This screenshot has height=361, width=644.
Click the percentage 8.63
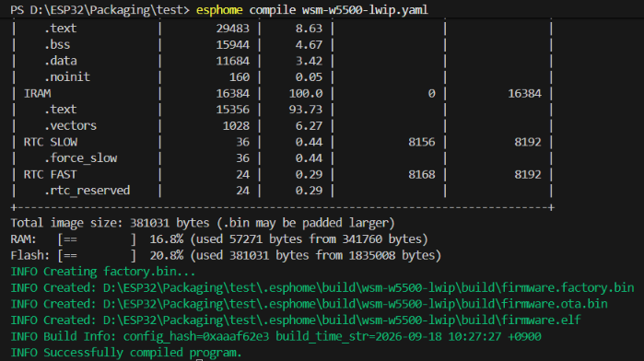click(x=309, y=29)
